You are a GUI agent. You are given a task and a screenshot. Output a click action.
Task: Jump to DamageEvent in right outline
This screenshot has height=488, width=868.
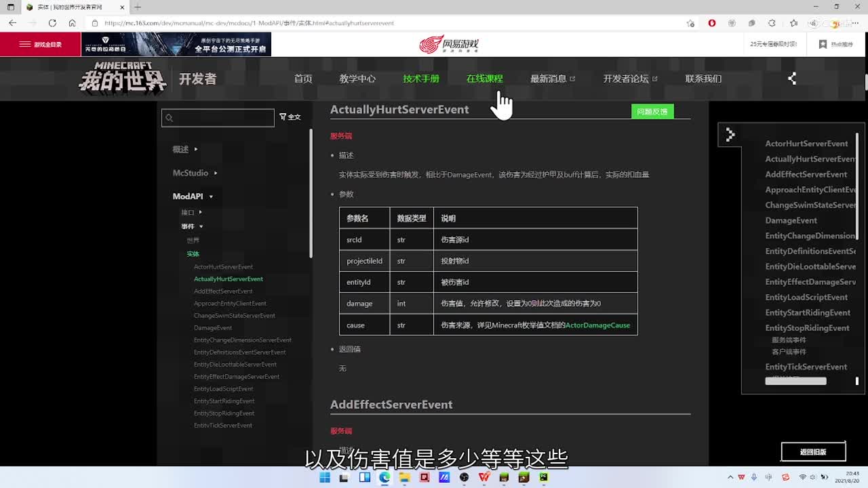(x=791, y=220)
